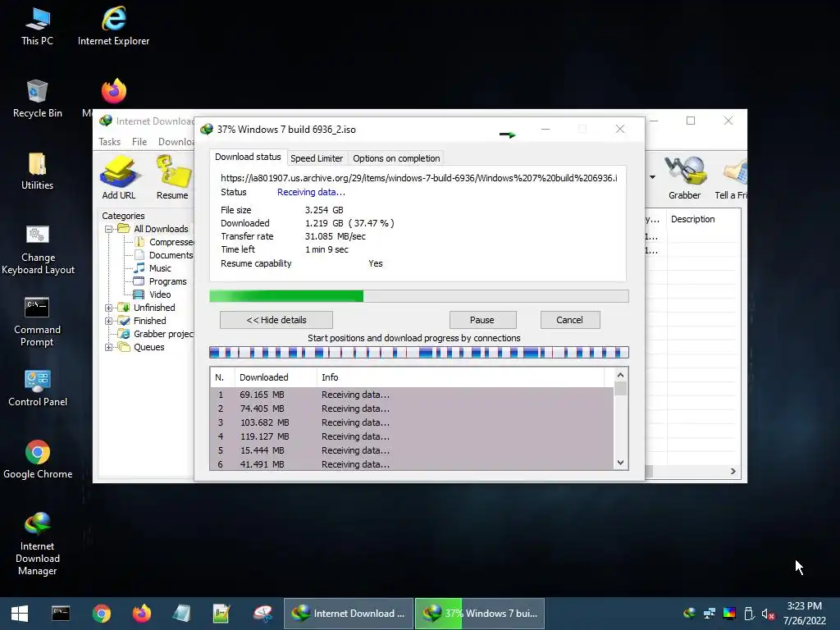The image size is (840, 630).
Task: Launch Firefox from the desktop shortcut
Action: pos(113,92)
